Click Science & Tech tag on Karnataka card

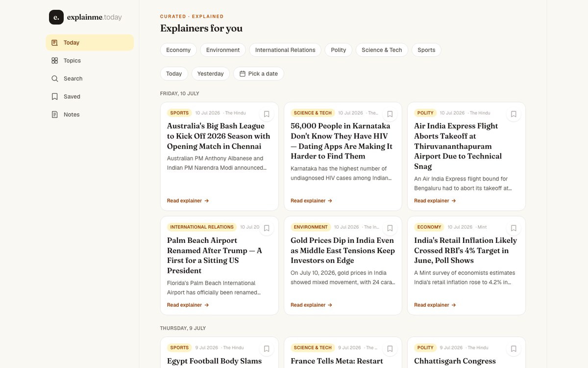pyautogui.click(x=313, y=113)
